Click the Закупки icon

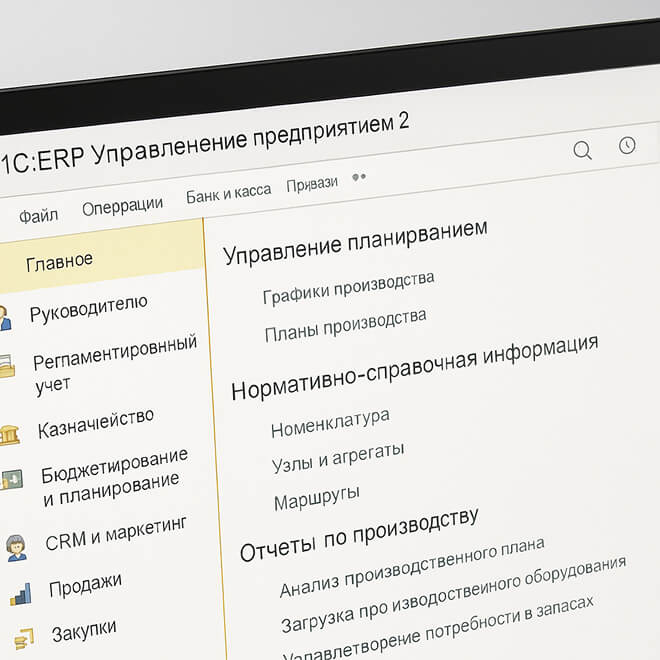point(24,640)
